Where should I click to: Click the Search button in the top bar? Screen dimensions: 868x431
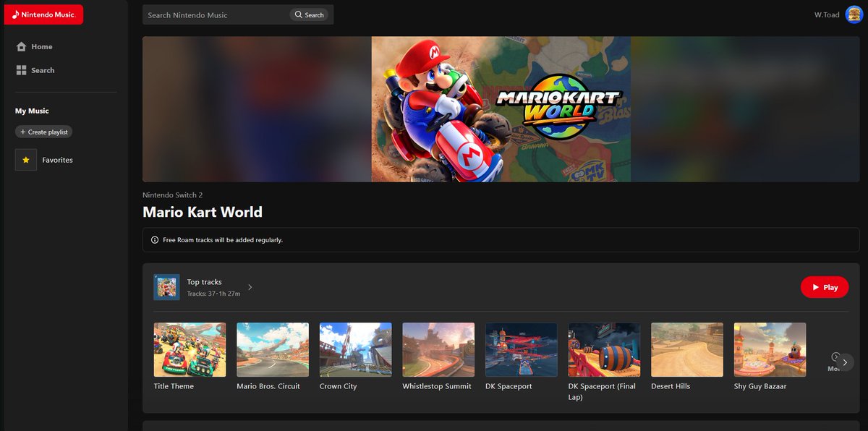point(309,14)
